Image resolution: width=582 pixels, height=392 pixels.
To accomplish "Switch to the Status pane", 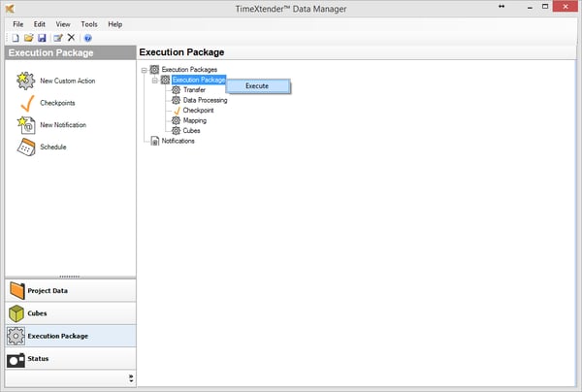I will coord(71,359).
